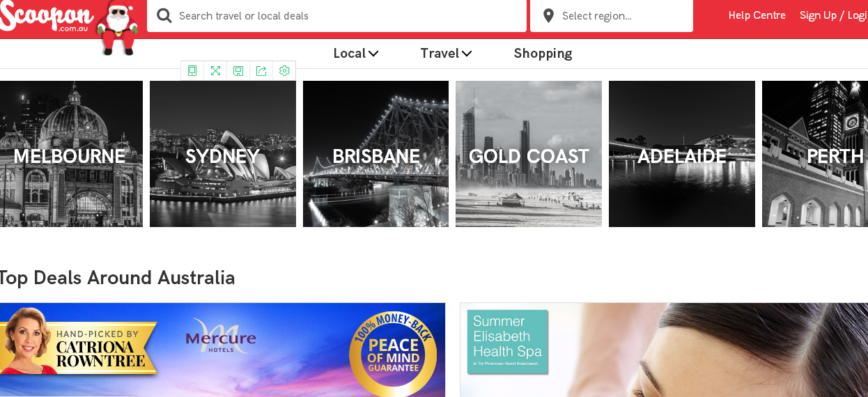This screenshot has height=397, width=868.
Task: Go to the Scoopon logo home
Action: tap(47, 17)
